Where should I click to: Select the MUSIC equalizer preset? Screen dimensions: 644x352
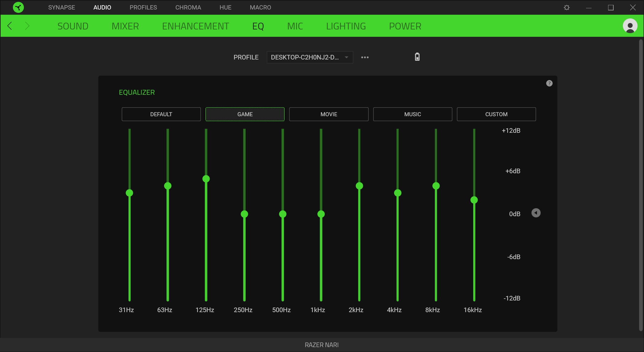412,114
